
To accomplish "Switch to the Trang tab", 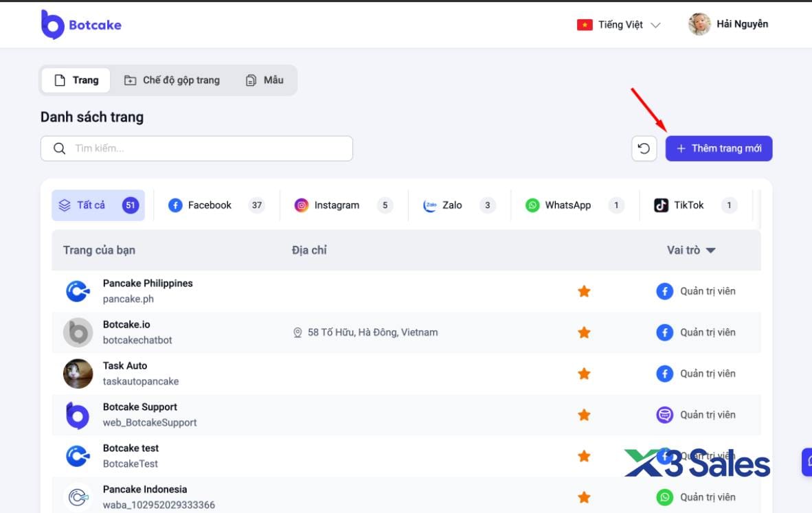I will pyautogui.click(x=76, y=80).
